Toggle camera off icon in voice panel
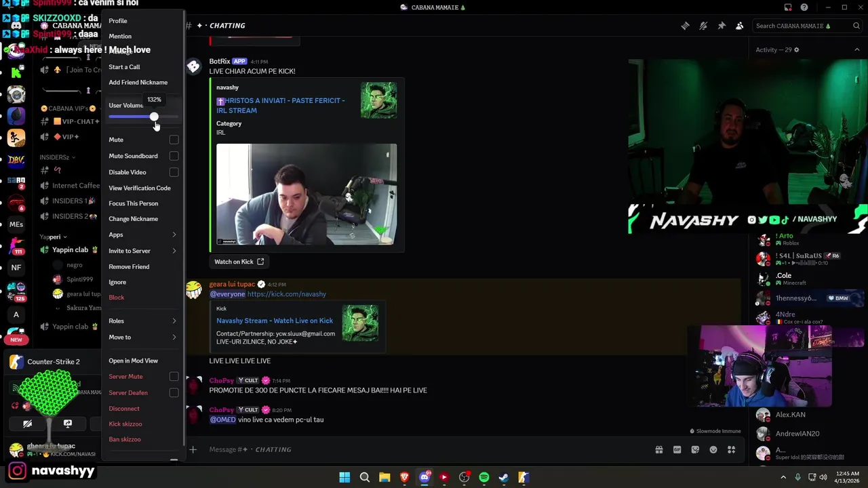868x488 pixels. pyautogui.click(x=27, y=424)
